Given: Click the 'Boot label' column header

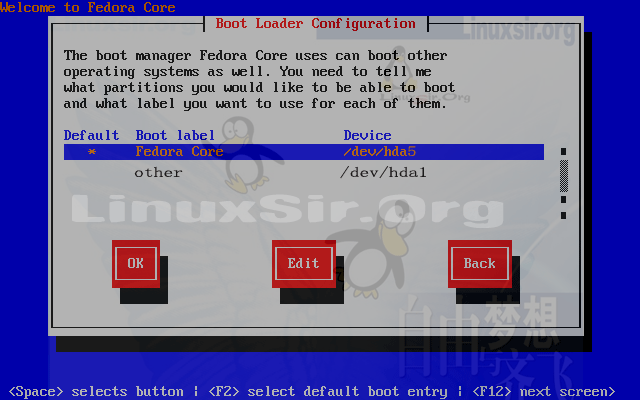Looking at the screenshot, I should pyautogui.click(x=175, y=136).
